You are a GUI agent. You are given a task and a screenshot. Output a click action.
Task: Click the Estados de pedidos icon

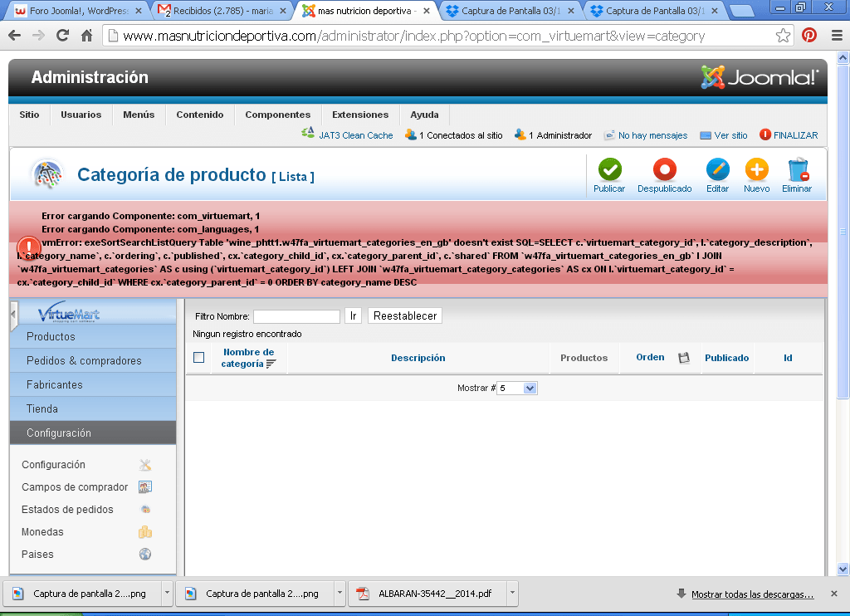tap(144, 509)
